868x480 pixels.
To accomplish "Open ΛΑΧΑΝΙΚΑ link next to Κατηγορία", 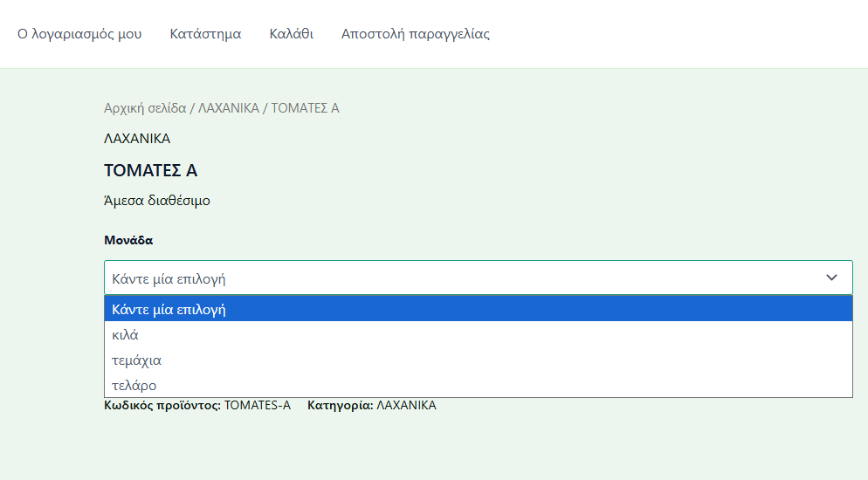I will 406,405.
